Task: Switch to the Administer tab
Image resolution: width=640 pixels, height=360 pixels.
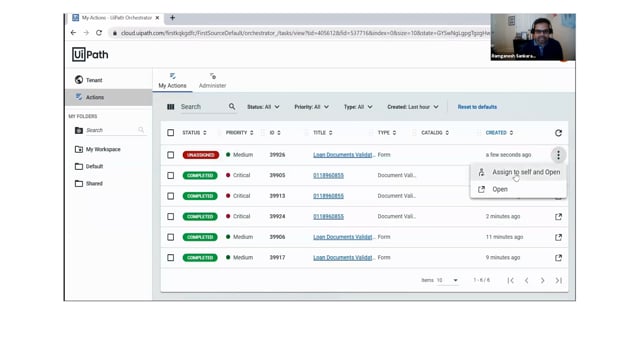Action: [x=212, y=80]
